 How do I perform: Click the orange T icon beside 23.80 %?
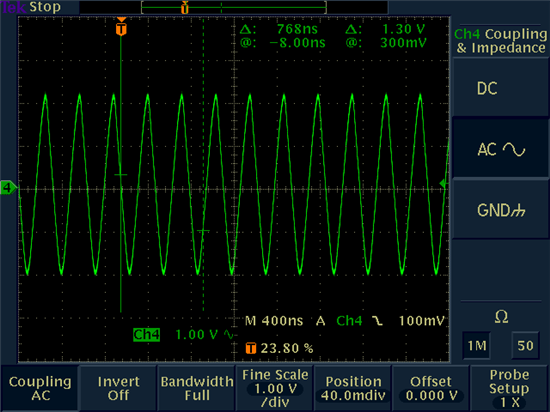coord(250,348)
